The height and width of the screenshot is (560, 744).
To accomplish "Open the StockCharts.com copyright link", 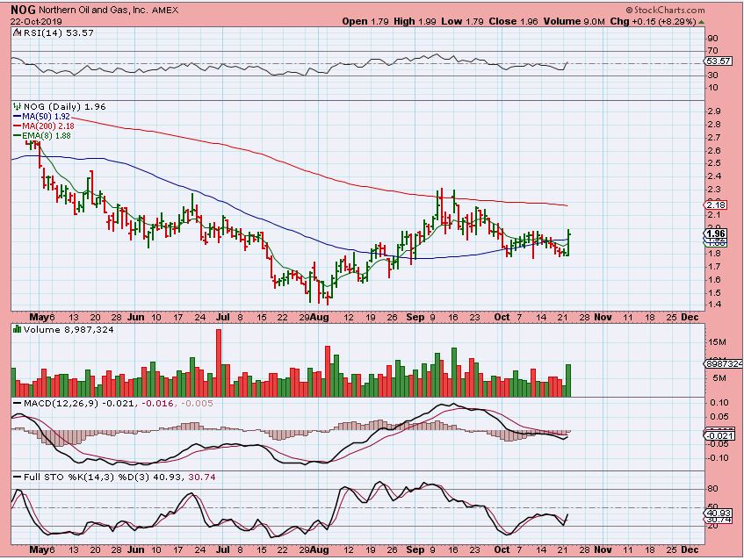I will tap(665, 10).
